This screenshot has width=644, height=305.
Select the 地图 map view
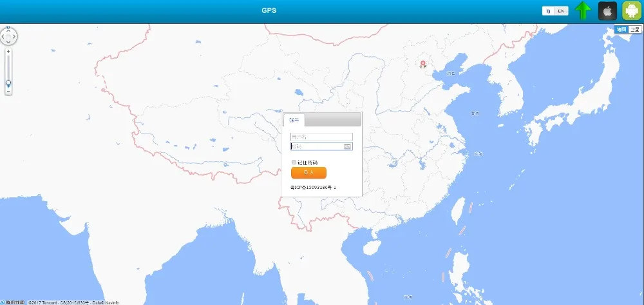[621, 29]
